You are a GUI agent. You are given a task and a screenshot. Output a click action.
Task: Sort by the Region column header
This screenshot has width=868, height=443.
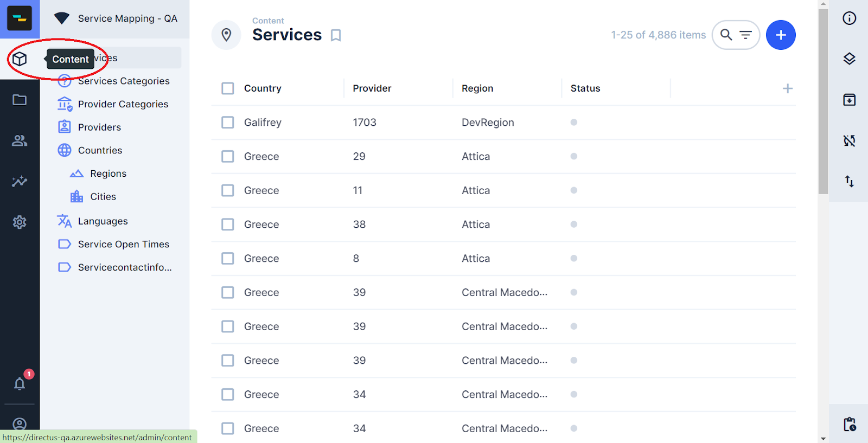point(477,88)
